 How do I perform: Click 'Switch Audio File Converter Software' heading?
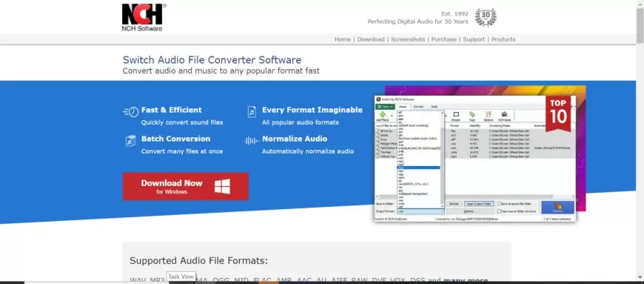tap(212, 59)
